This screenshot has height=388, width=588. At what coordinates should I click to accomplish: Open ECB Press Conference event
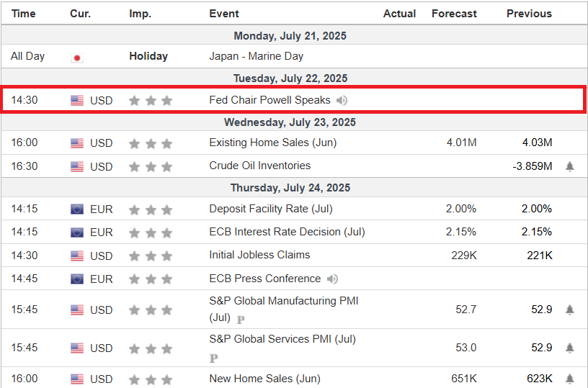tap(264, 279)
